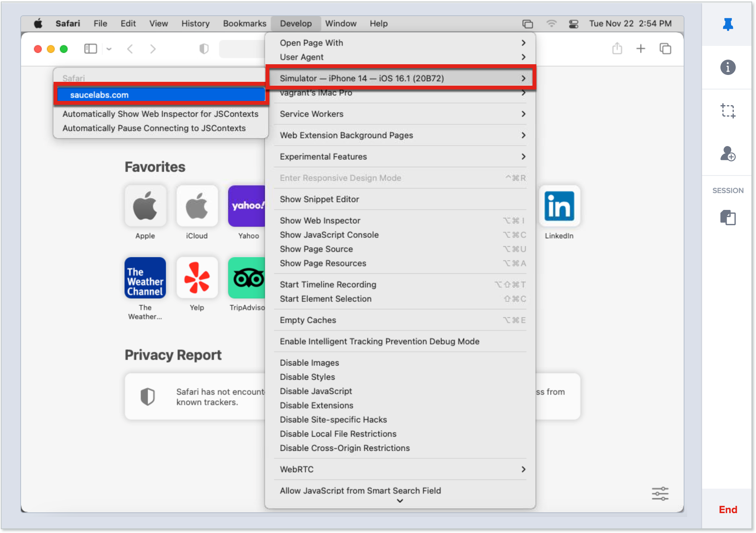This screenshot has width=756, height=533.
Task: Click the share icon in Safari toolbar
Action: (617, 49)
